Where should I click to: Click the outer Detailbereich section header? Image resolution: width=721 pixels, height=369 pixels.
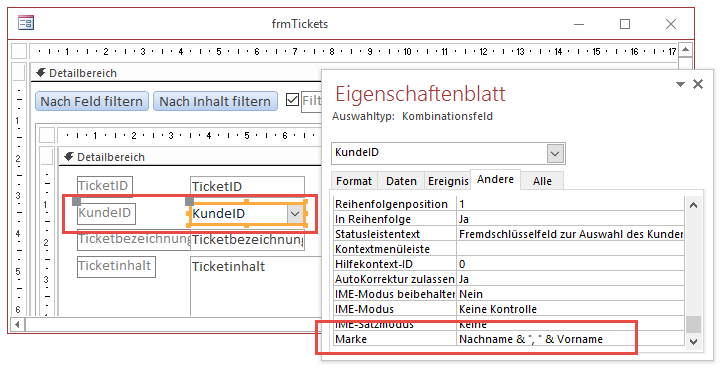[x=176, y=73]
